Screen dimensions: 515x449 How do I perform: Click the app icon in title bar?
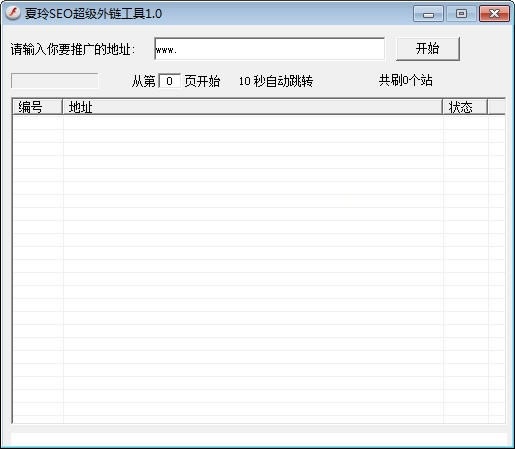click(x=13, y=13)
